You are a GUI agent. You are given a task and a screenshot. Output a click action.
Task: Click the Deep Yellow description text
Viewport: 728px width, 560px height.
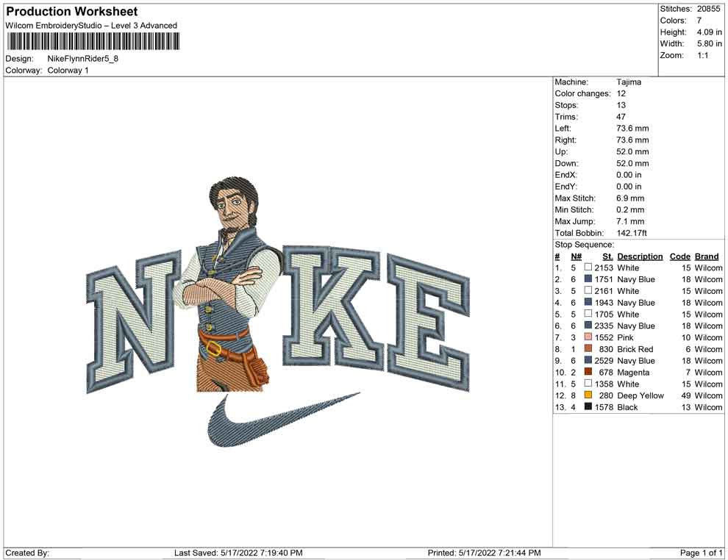click(x=640, y=395)
